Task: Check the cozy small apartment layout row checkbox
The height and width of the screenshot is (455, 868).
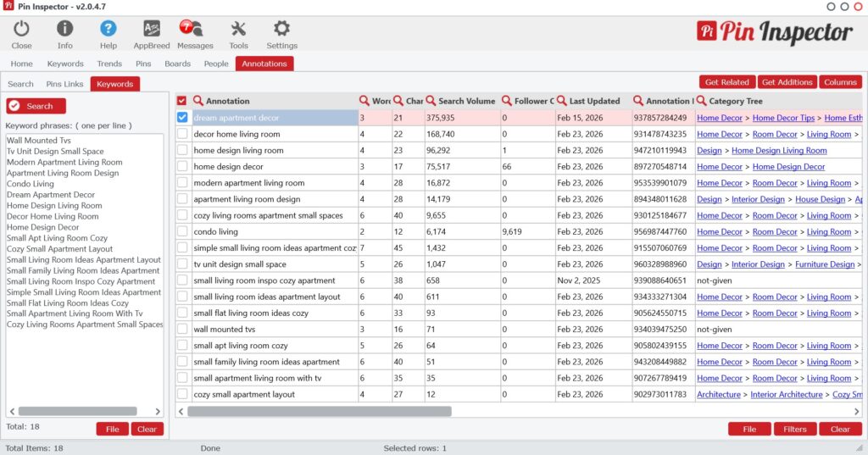Action: [182, 394]
